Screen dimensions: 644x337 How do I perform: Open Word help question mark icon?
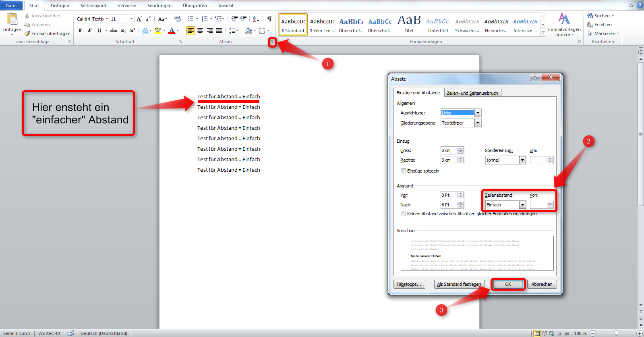640,5
